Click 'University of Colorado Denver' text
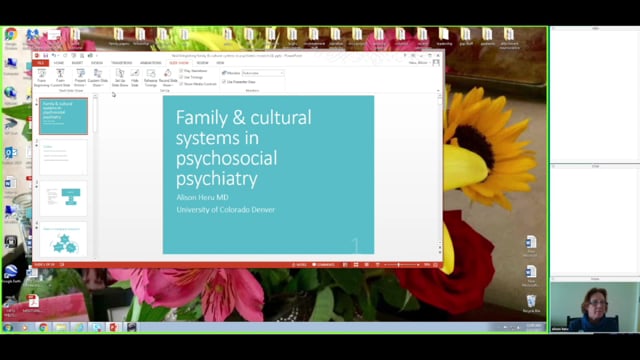 (x=226, y=210)
